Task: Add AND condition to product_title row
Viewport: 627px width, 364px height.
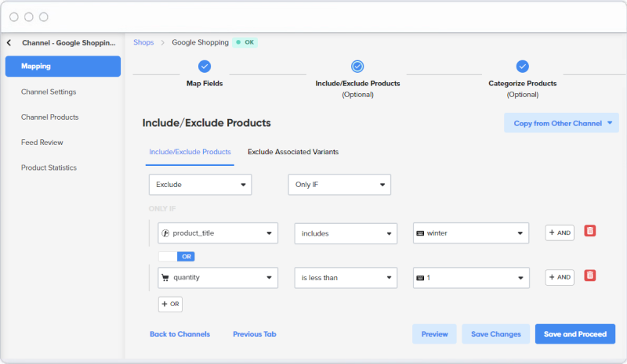Action: click(559, 232)
